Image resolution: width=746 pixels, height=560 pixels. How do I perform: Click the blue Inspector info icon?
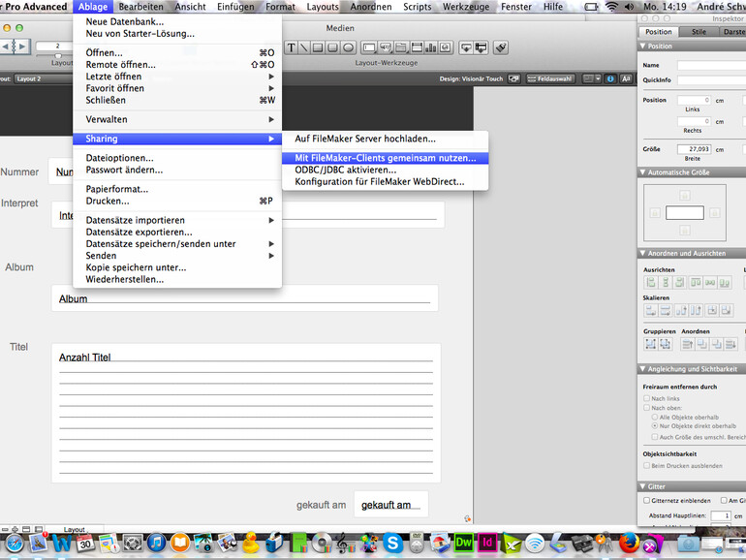click(610, 79)
